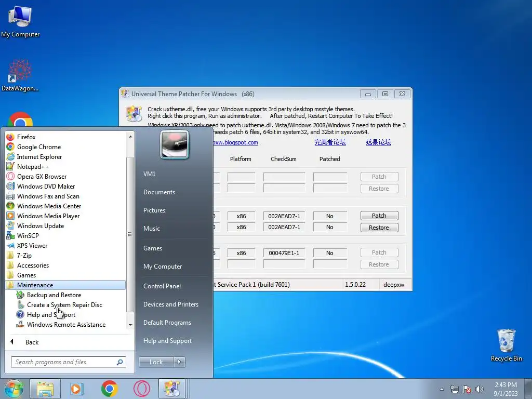Select the My Computer desktop icon
Image resolution: width=532 pixels, height=399 pixels.
pos(20,21)
